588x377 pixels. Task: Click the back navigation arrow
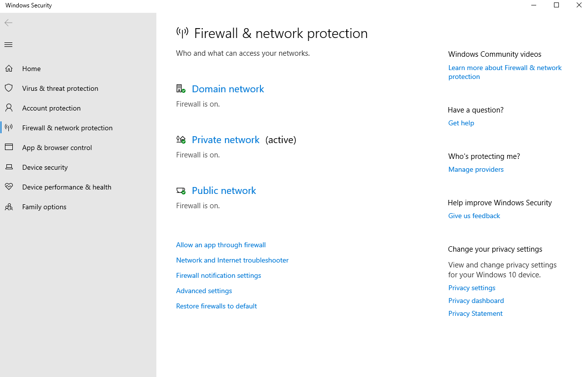(x=8, y=23)
